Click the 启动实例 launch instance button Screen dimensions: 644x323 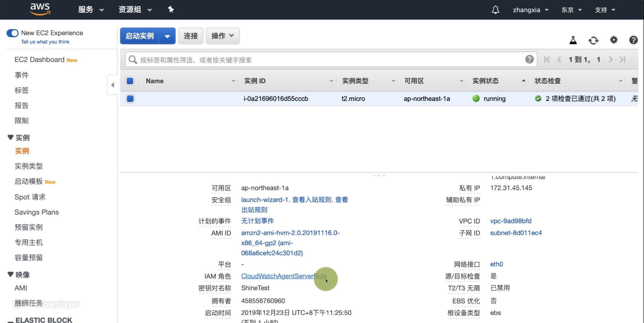(x=140, y=36)
